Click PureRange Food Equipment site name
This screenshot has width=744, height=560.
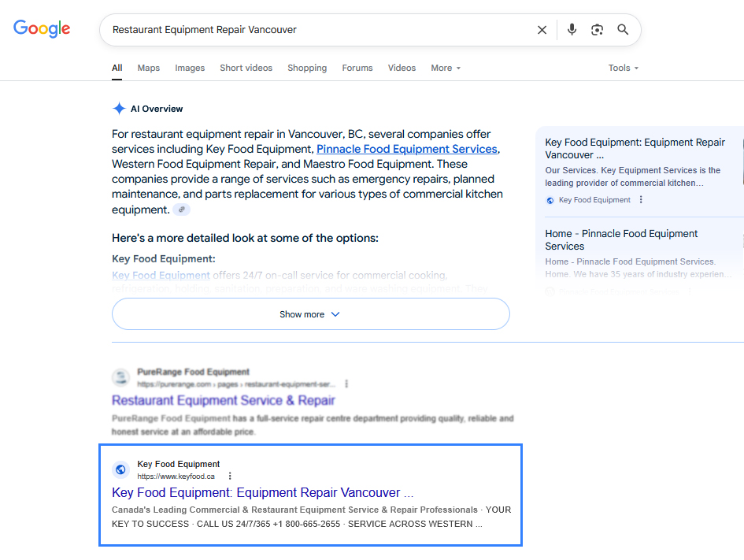193,372
